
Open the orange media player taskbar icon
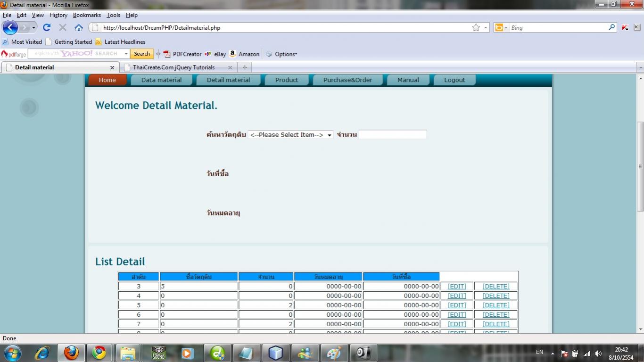click(x=188, y=353)
